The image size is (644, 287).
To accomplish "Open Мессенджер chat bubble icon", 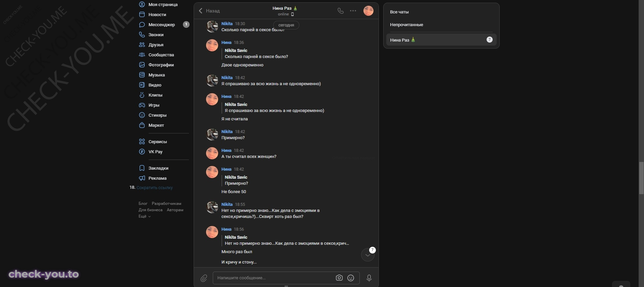I will 142,24.
